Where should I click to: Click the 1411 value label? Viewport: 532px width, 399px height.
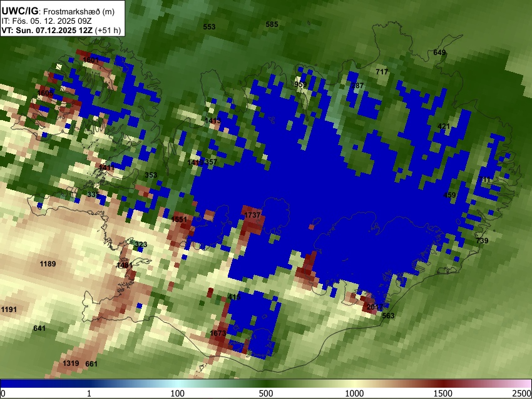coord(106,168)
